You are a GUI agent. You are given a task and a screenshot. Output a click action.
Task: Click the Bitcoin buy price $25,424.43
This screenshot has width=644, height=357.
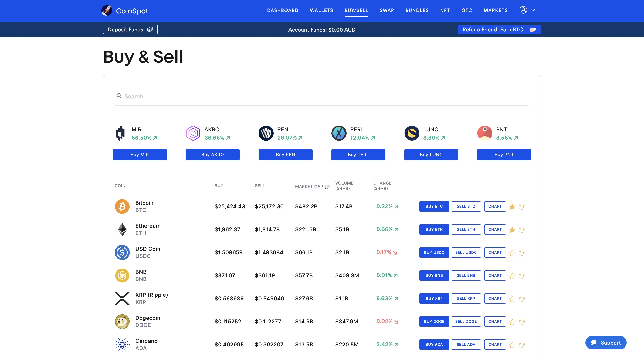(230, 206)
